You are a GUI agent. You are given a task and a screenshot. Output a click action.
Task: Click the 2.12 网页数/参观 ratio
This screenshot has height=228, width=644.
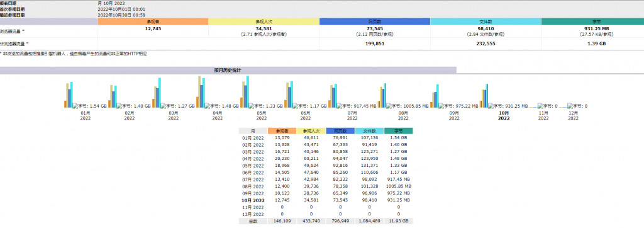tap(375, 35)
